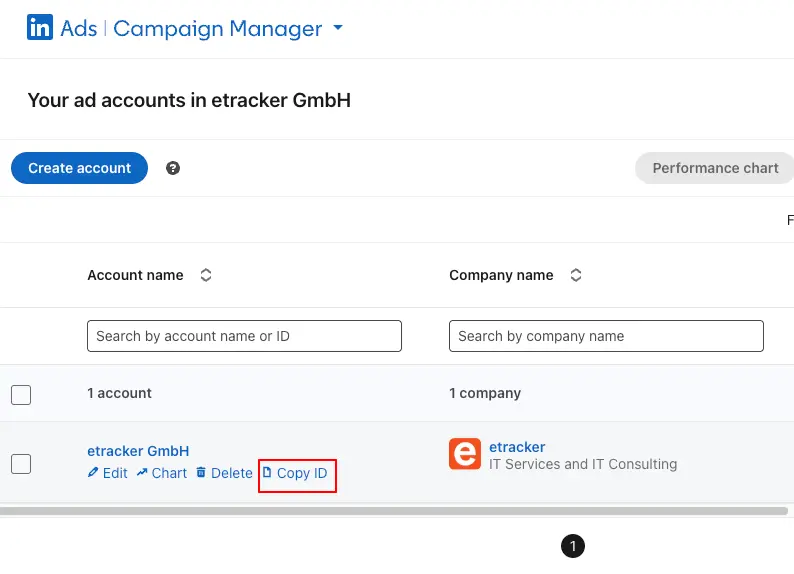
Task: Open the etracker company name link
Action: pos(517,447)
